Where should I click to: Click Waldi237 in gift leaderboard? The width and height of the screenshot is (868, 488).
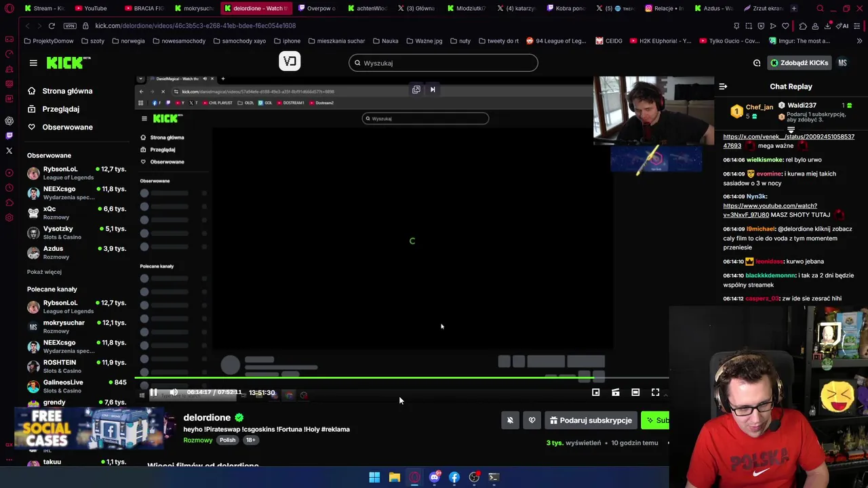coord(802,106)
